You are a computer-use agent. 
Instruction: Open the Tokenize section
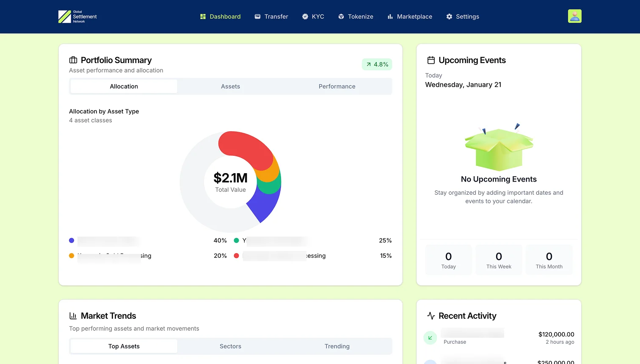(x=356, y=17)
